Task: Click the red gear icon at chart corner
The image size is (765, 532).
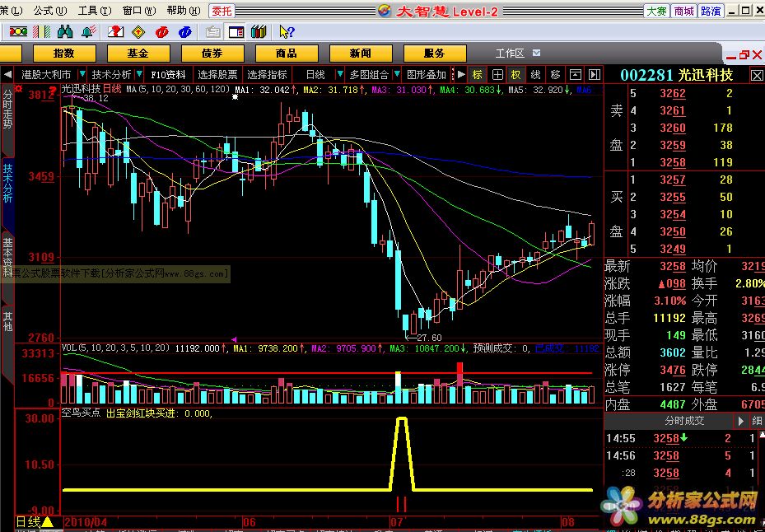Action: click(x=19, y=88)
